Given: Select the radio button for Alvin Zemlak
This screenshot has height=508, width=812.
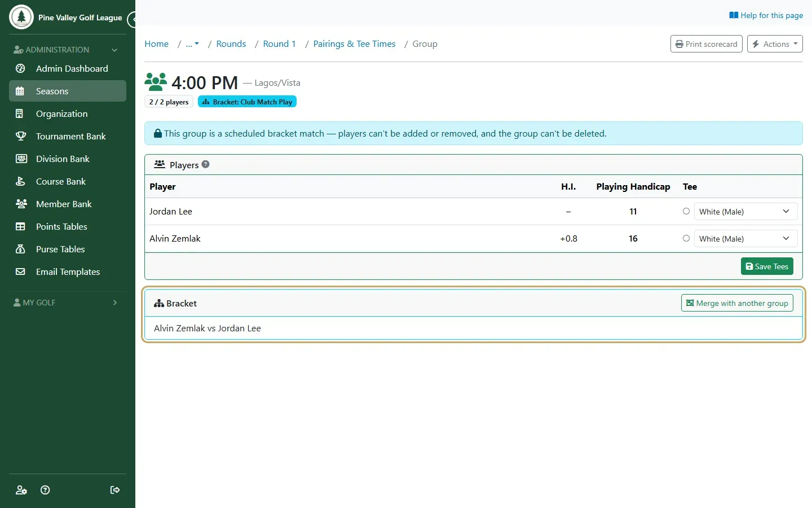Looking at the screenshot, I should [x=686, y=238].
